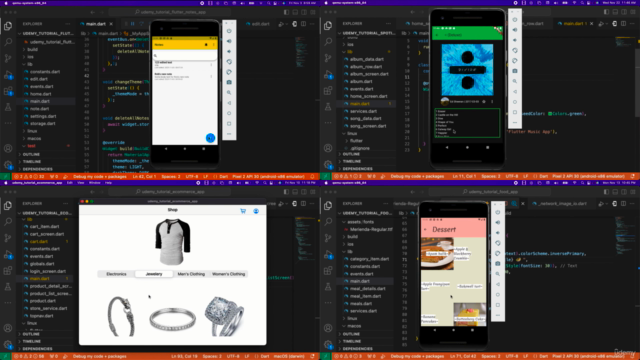Open Run and Debug in notes app window
The width and height of the screenshot is (640, 360).
[x=8, y=75]
